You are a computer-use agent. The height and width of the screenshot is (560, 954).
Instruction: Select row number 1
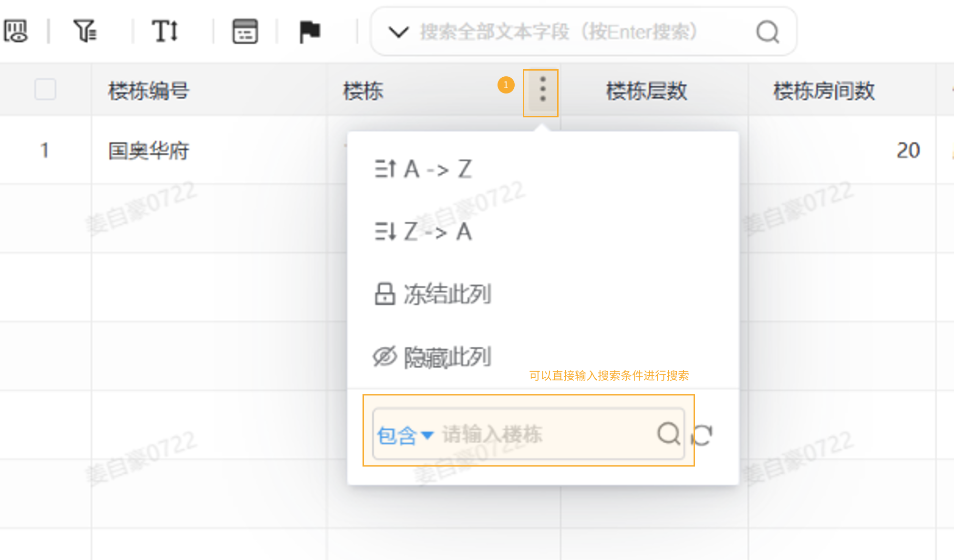(45, 150)
